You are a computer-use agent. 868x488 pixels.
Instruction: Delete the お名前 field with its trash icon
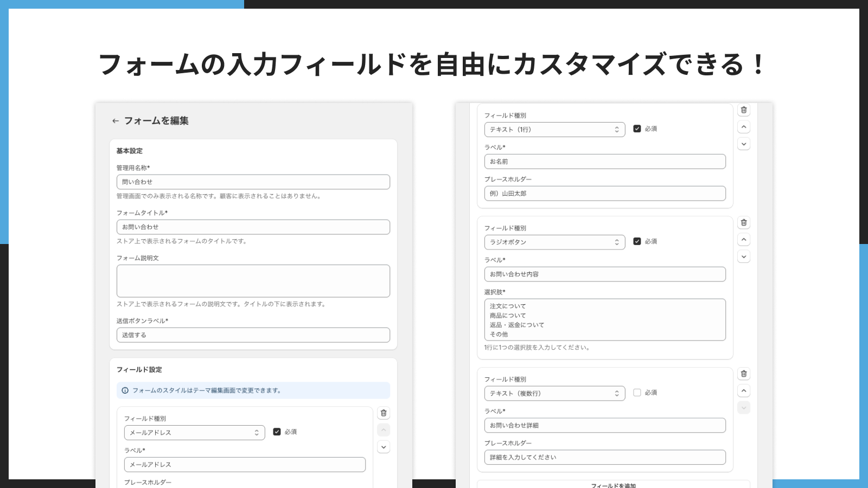click(x=744, y=110)
